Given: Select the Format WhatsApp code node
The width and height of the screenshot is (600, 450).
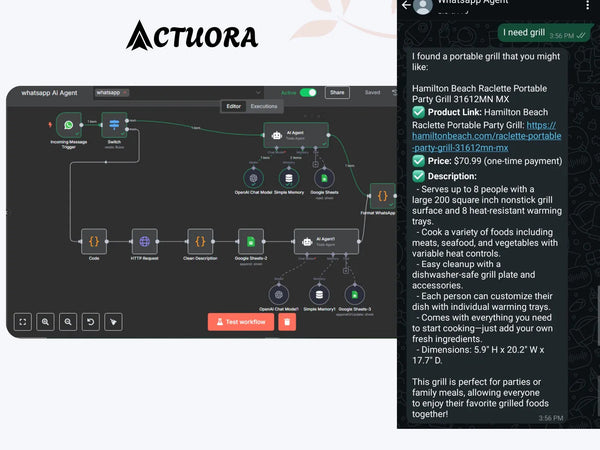Looking at the screenshot, I should click(382, 196).
